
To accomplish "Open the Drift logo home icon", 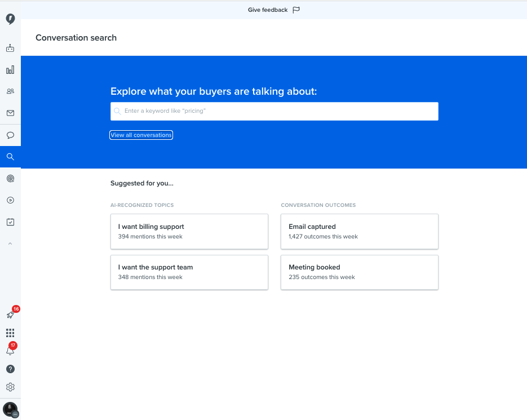I will [10, 19].
